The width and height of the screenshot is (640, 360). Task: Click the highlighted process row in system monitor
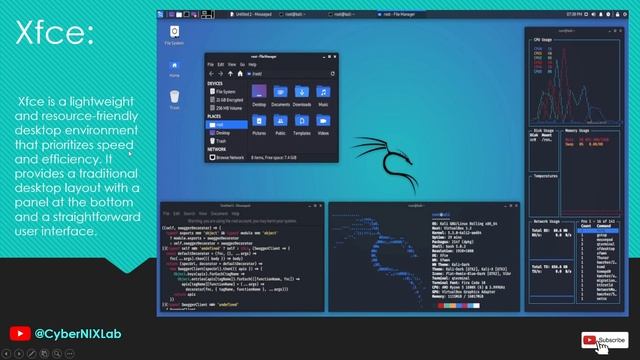(598, 231)
